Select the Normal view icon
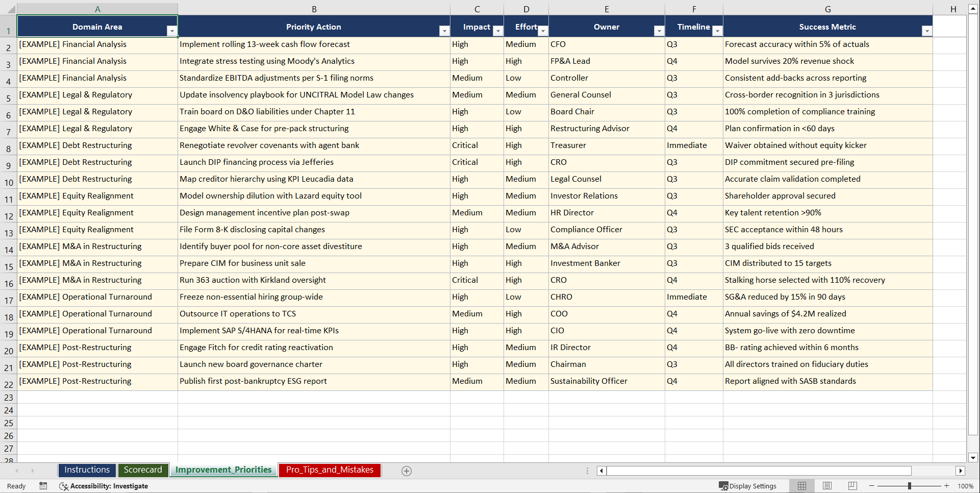 801,486
